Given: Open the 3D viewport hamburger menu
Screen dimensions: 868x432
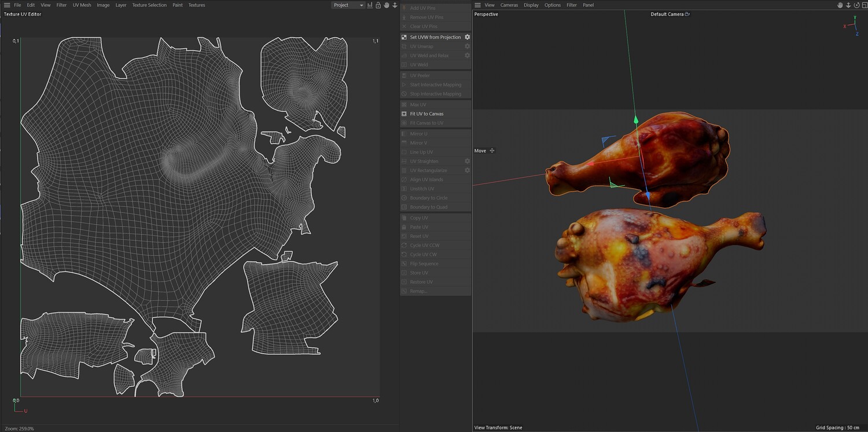Looking at the screenshot, I should 477,5.
